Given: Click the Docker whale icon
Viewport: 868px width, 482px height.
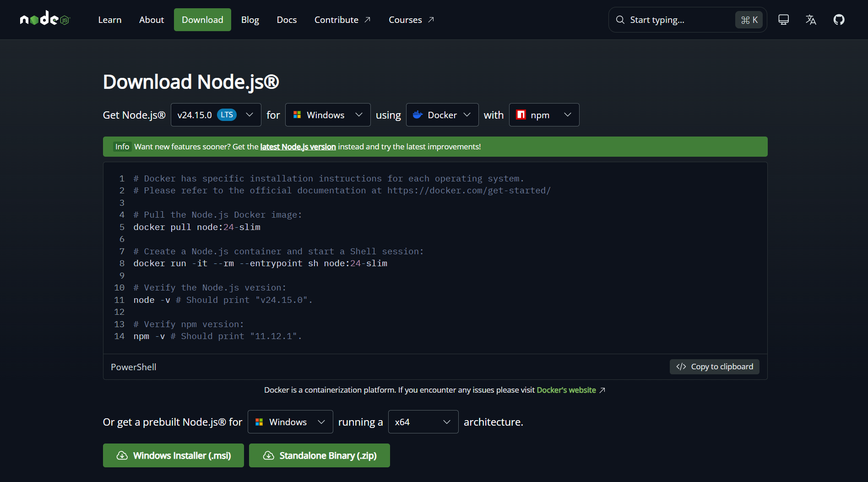Looking at the screenshot, I should tap(418, 115).
